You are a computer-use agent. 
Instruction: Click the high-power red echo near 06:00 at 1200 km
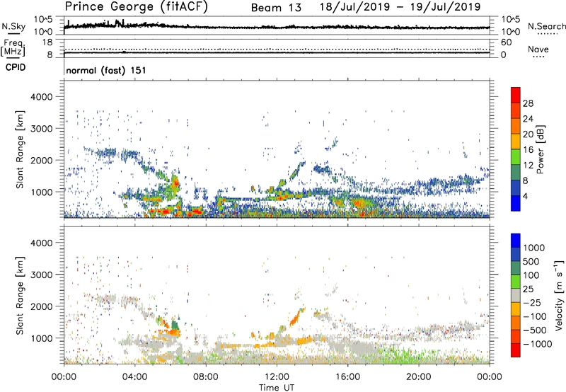(175, 183)
